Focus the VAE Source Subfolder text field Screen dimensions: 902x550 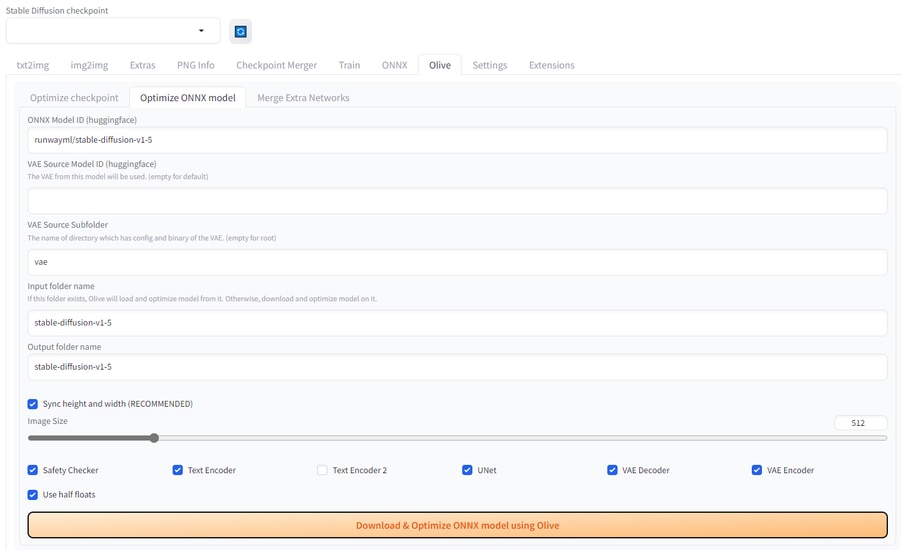(457, 262)
